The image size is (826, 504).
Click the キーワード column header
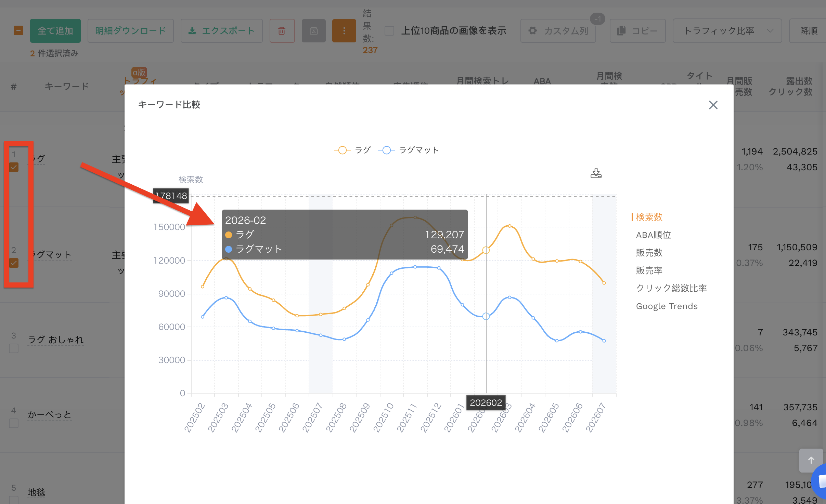[67, 86]
